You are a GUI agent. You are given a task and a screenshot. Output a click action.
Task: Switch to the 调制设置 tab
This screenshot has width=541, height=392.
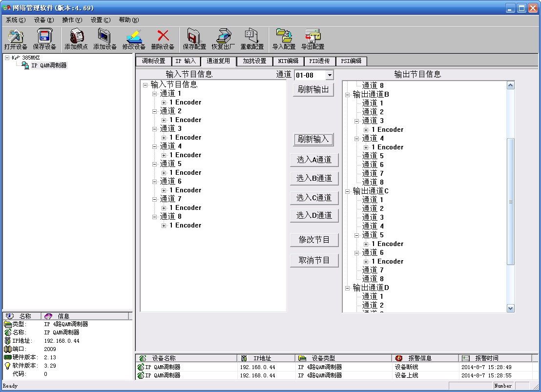pyautogui.click(x=153, y=61)
